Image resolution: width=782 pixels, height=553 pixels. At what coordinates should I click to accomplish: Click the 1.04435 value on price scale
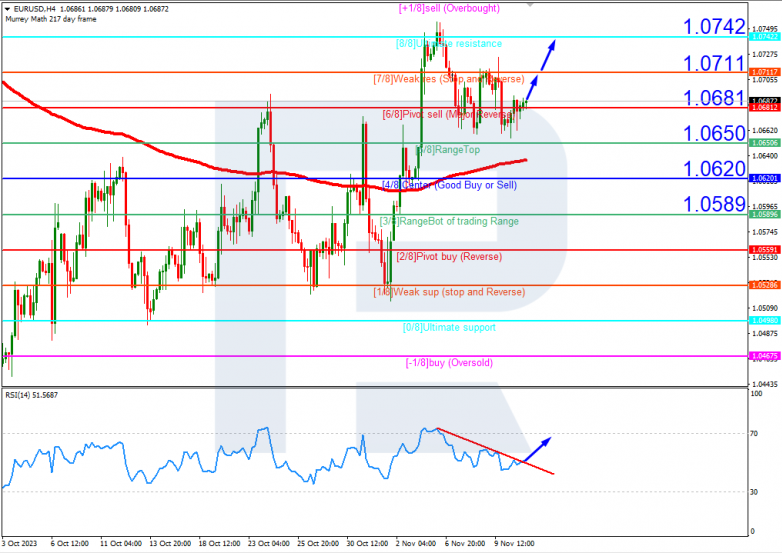(765, 384)
